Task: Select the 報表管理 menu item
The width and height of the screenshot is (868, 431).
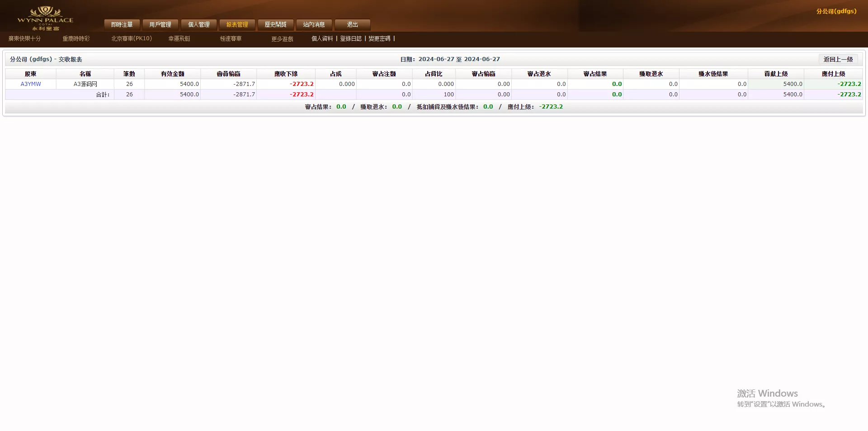Action: (x=237, y=24)
